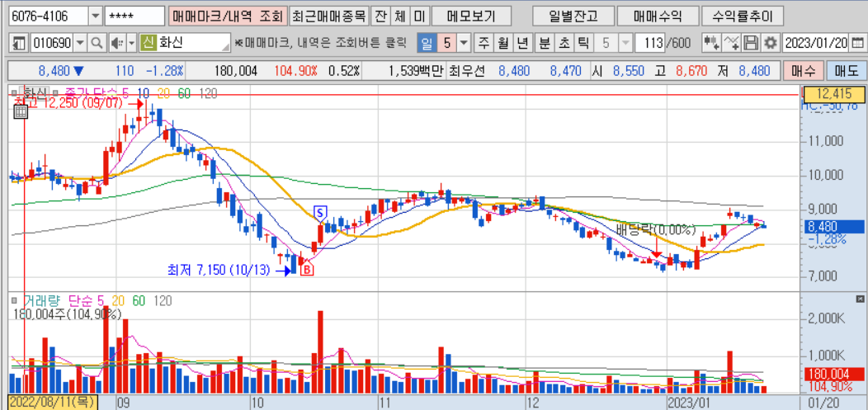This screenshot has height=410, width=868.
Task: Click the red 매수 buy button
Action: point(803,71)
